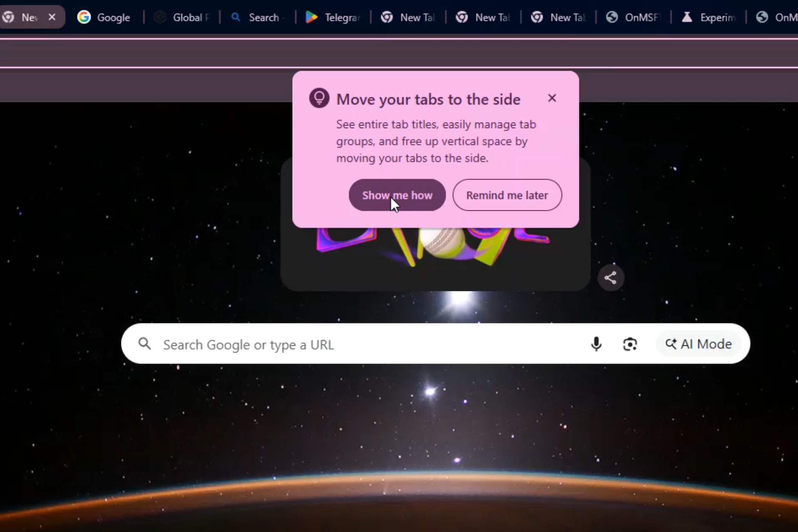Click the lightbulb tip icon in popup
The height and width of the screenshot is (532, 798).
click(319, 99)
